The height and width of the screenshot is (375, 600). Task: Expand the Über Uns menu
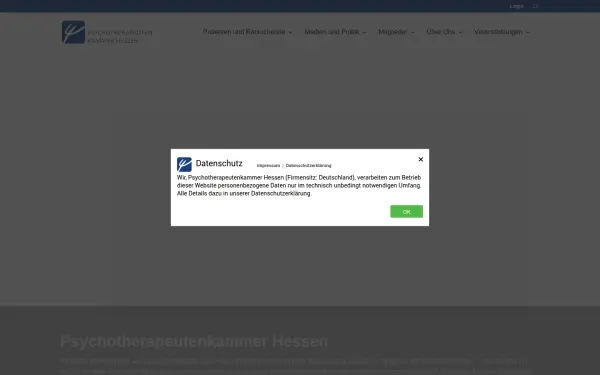[444, 32]
